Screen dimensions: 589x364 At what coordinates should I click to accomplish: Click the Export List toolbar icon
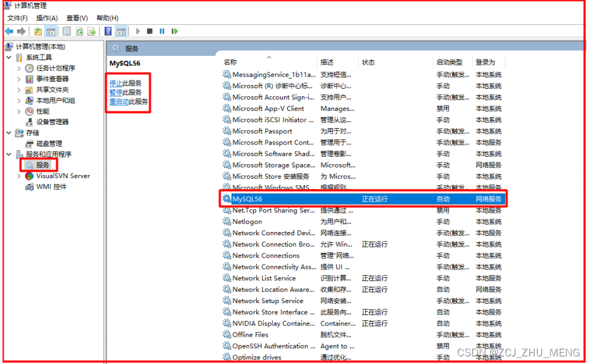pyautogui.click(x=92, y=31)
